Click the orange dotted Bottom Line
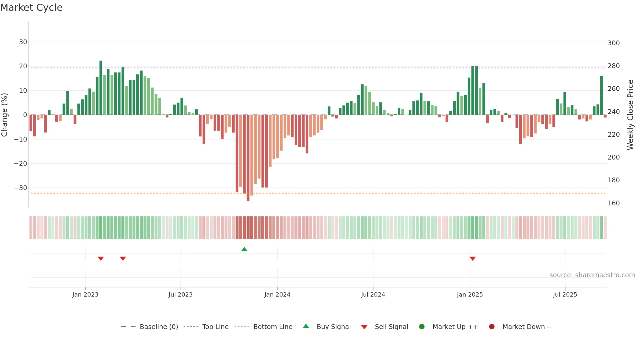This screenshot has width=644, height=362. (x=318, y=193)
